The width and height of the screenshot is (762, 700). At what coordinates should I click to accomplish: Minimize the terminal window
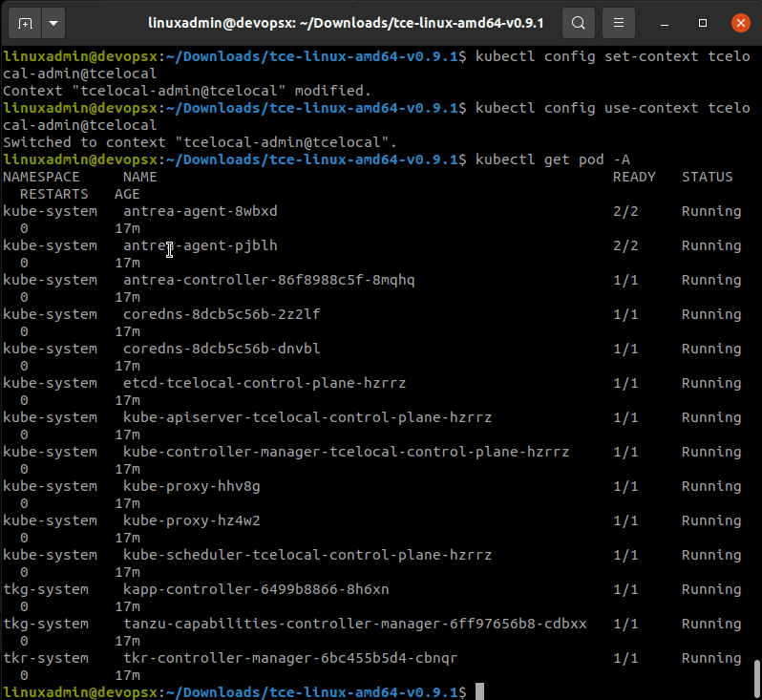665,23
